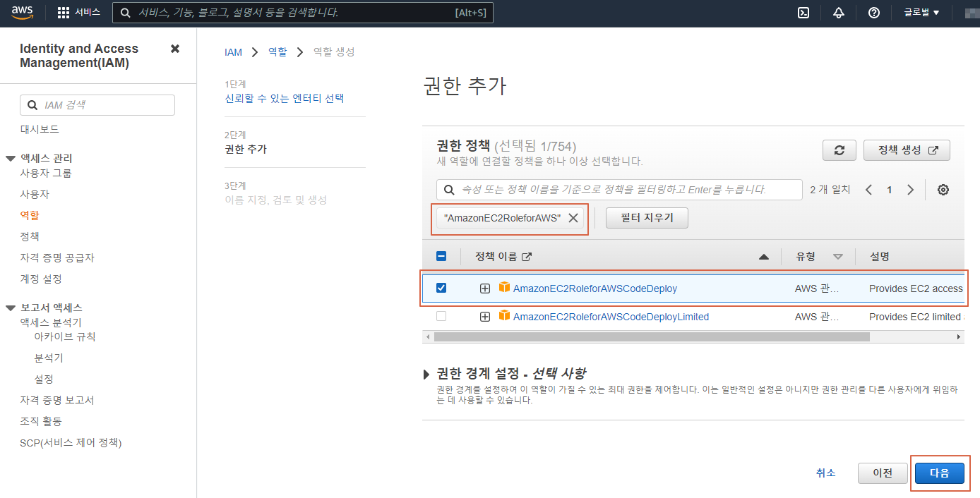Click the orange box icon of AmazonEC2RoleforAWSCodeDeploy
The width and height of the screenshot is (980, 498).
pos(504,288)
